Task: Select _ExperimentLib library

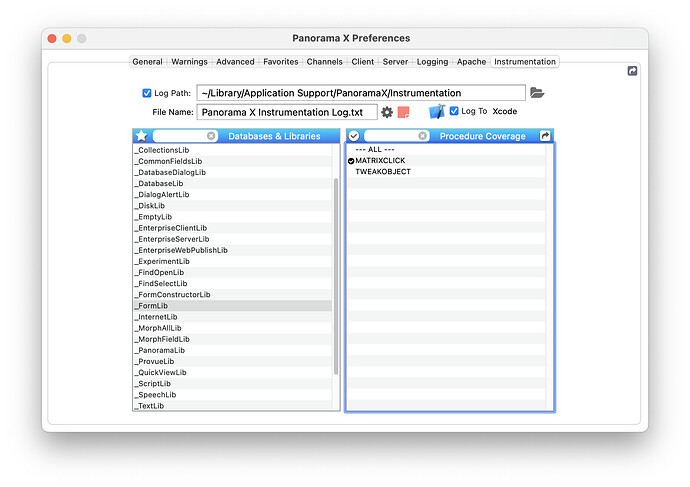Action: (x=233, y=261)
